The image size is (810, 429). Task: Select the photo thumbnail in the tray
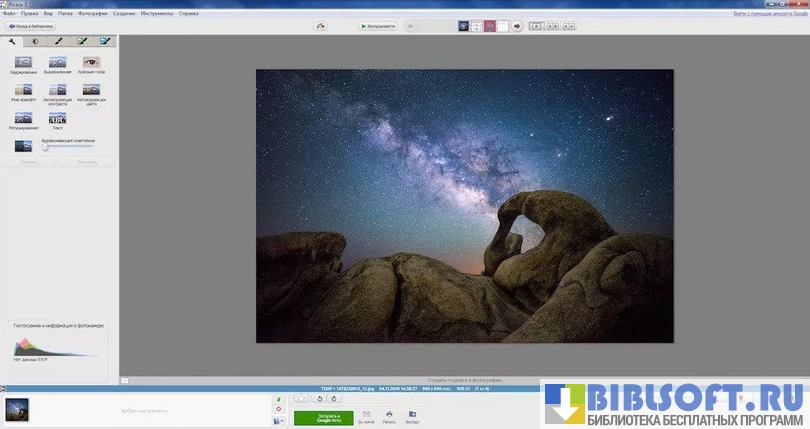point(17,409)
